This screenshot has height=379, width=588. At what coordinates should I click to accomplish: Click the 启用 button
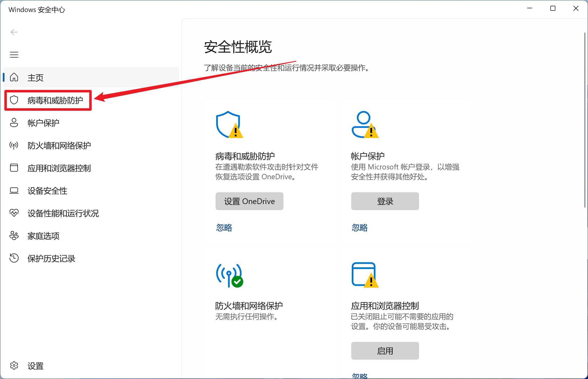(x=385, y=351)
